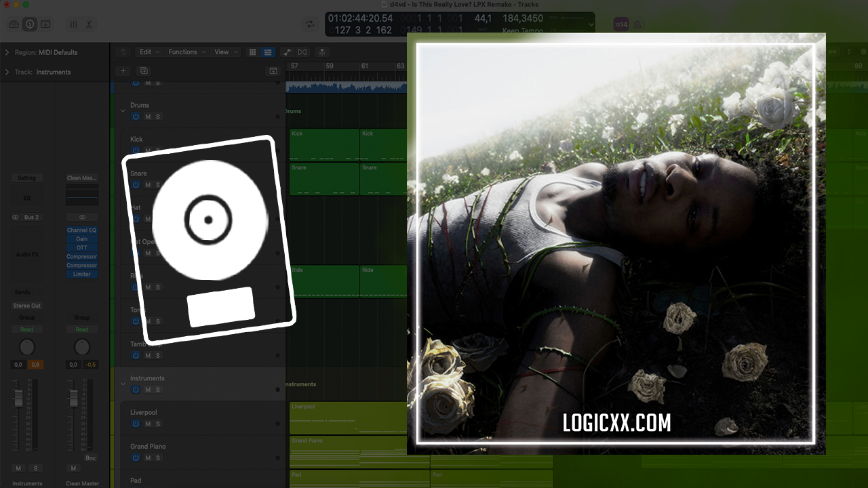Open the OTT plug-in slot

pyautogui.click(x=82, y=248)
